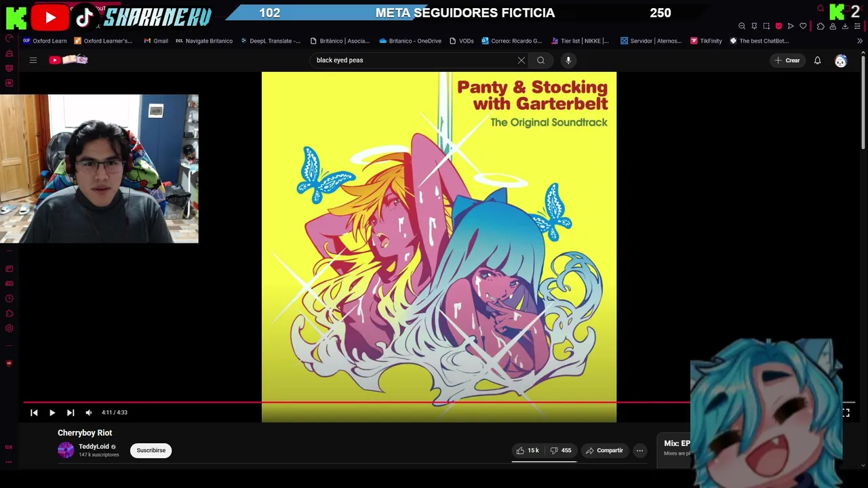The image size is (868, 488).
Task: Mute the player volume
Action: coord(89,412)
